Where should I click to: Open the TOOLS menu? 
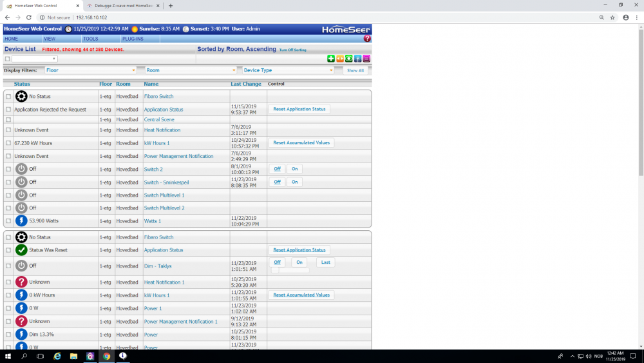90,39
